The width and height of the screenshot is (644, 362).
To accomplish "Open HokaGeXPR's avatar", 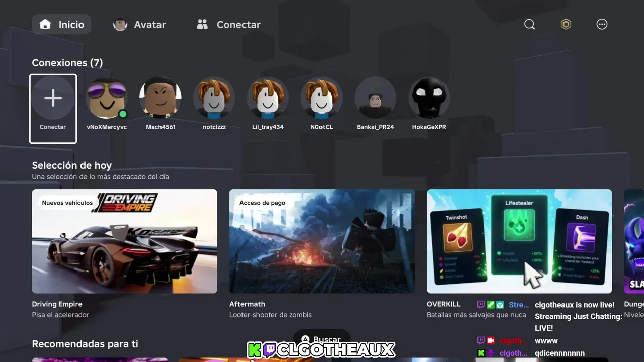I will pos(429,98).
